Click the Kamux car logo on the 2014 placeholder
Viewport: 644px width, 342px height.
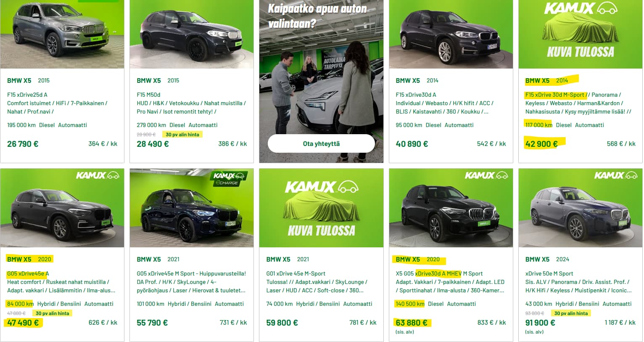tap(581, 8)
